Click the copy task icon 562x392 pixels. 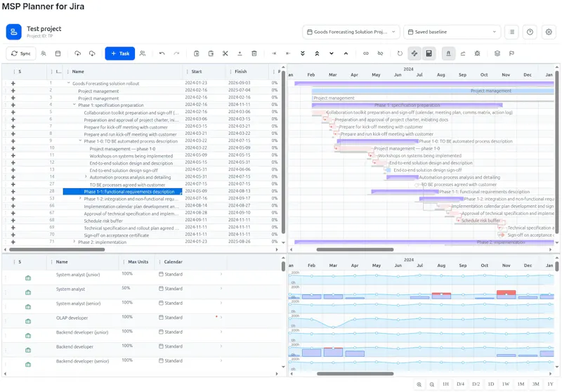point(197,53)
